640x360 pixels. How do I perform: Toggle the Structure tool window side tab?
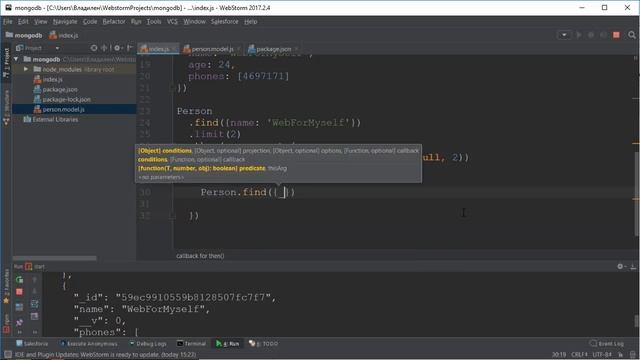(6, 107)
